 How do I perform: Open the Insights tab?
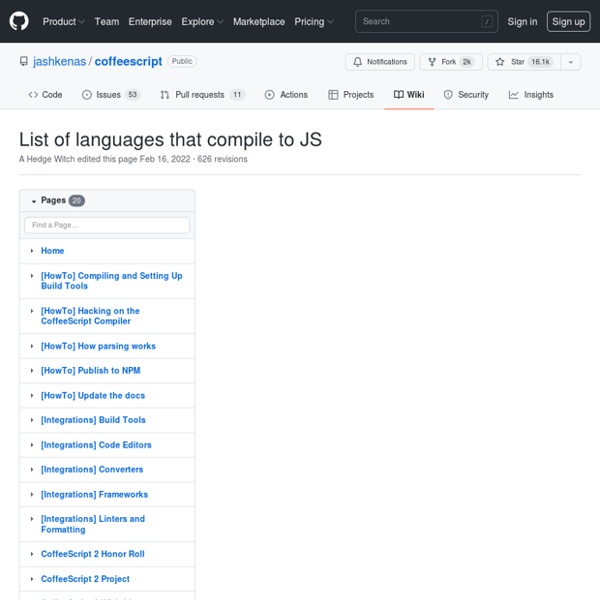click(x=531, y=95)
